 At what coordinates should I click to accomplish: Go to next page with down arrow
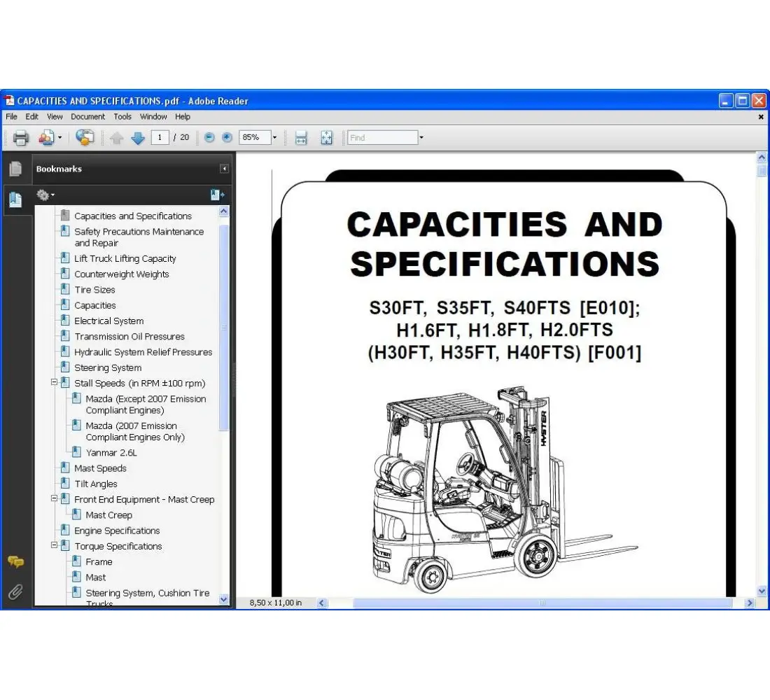tap(138, 138)
